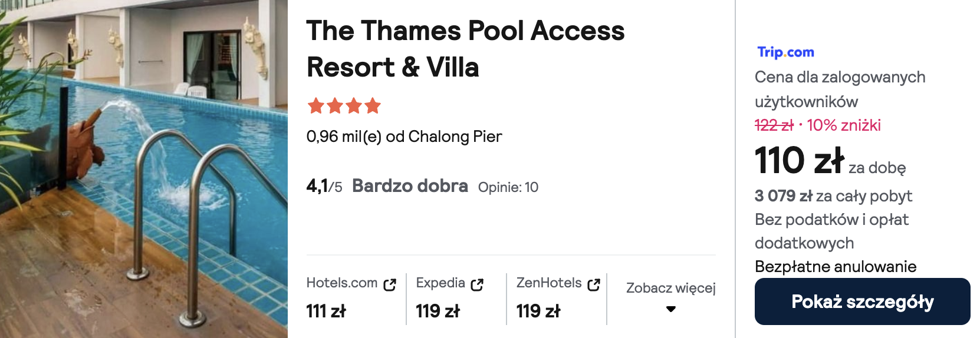Click the four-star rating icons

point(344,106)
